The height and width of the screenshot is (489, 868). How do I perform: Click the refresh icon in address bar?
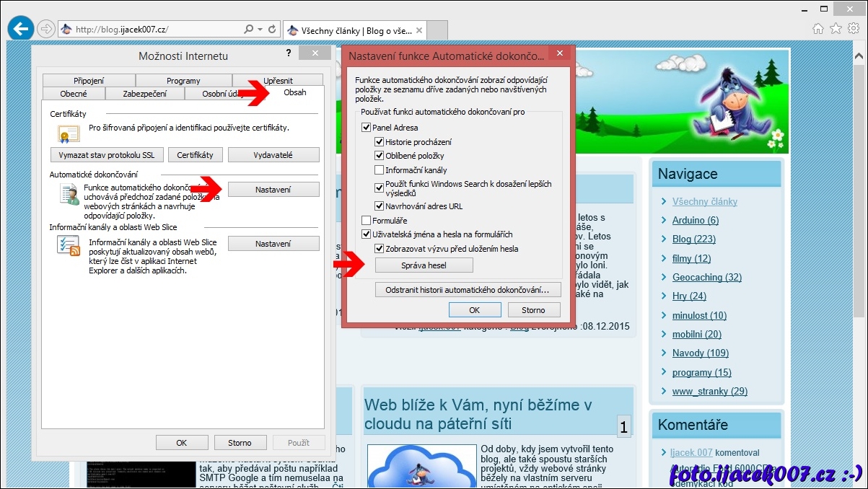(272, 30)
